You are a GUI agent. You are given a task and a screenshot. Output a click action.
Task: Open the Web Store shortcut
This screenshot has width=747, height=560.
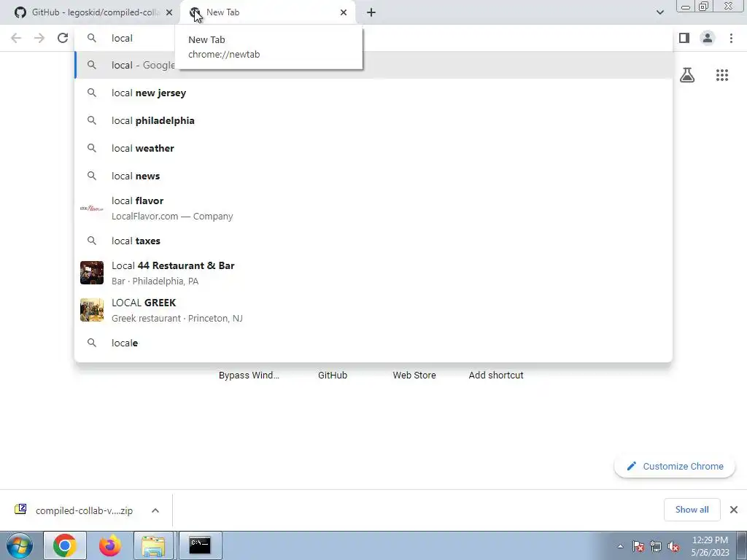pyautogui.click(x=414, y=376)
